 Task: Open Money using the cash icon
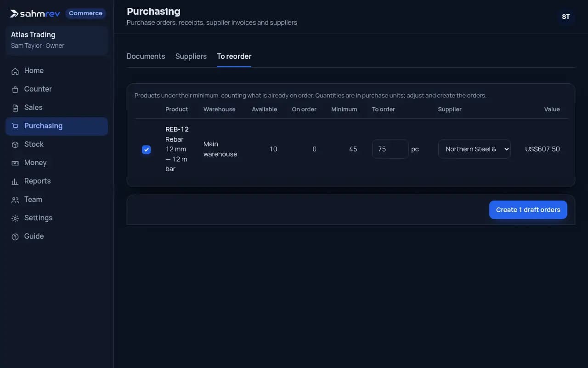(x=15, y=163)
